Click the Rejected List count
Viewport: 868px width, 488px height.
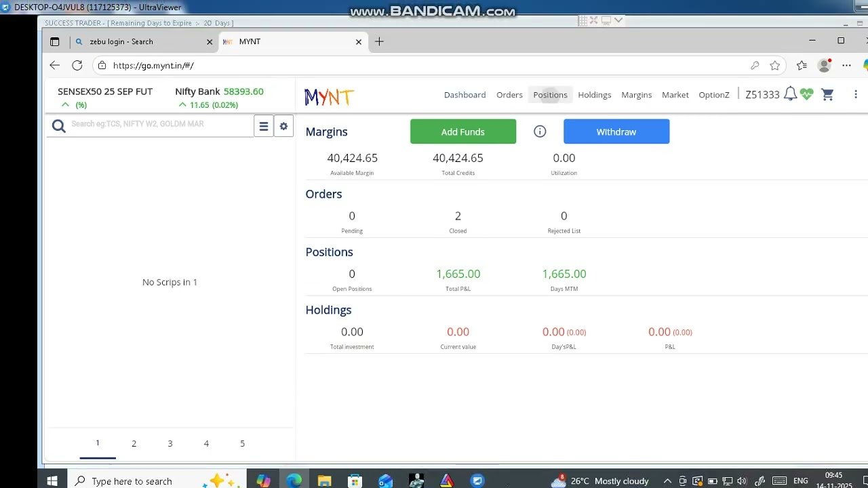click(564, 216)
